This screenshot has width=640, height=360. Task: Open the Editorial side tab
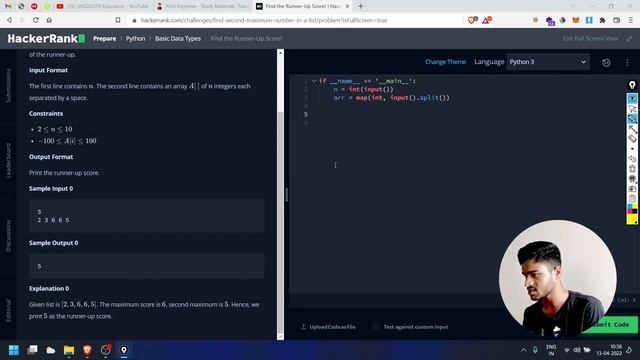[x=8, y=310]
